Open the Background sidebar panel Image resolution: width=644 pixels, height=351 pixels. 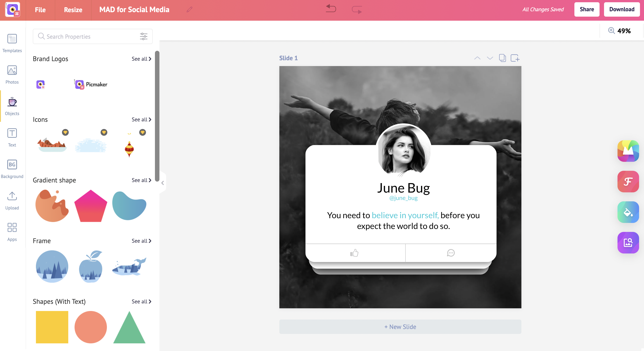click(12, 169)
